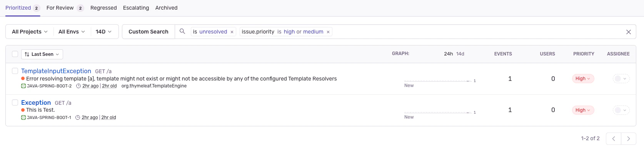Open the All Projects dropdown
This screenshot has width=644, height=156.
tap(30, 32)
